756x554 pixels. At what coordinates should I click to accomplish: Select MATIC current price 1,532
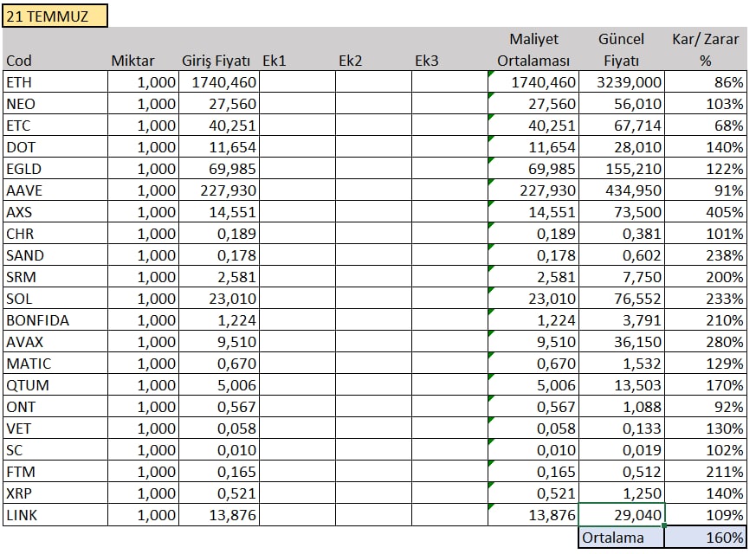tap(622, 364)
